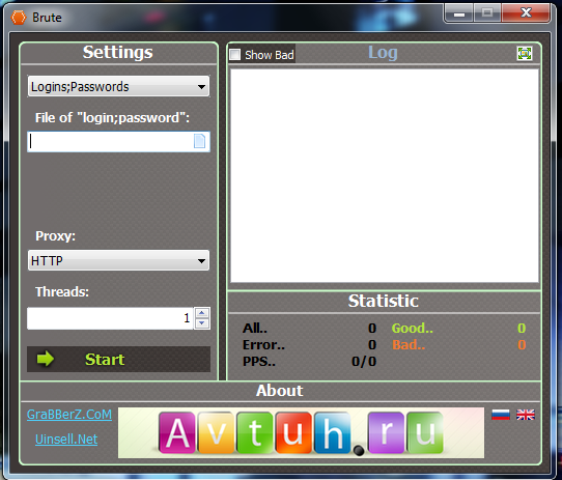Click the green arrow icon beside Start
This screenshot has width=562, height=480.
(x=46, y=359)
